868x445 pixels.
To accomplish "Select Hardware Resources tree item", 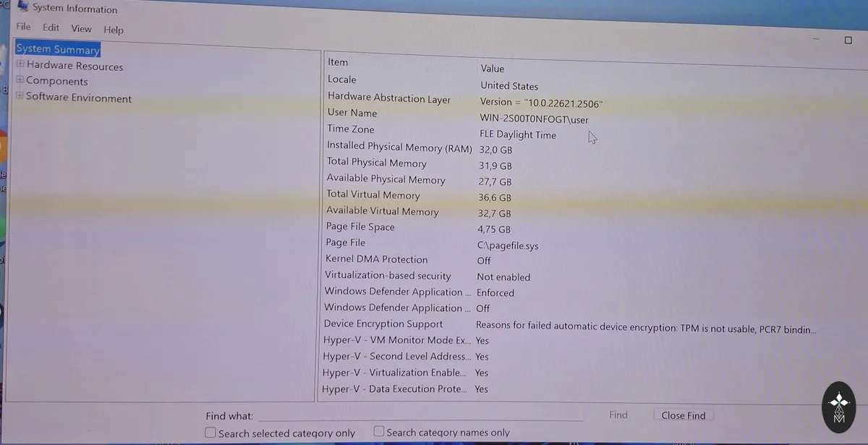I will coord(75,66).
